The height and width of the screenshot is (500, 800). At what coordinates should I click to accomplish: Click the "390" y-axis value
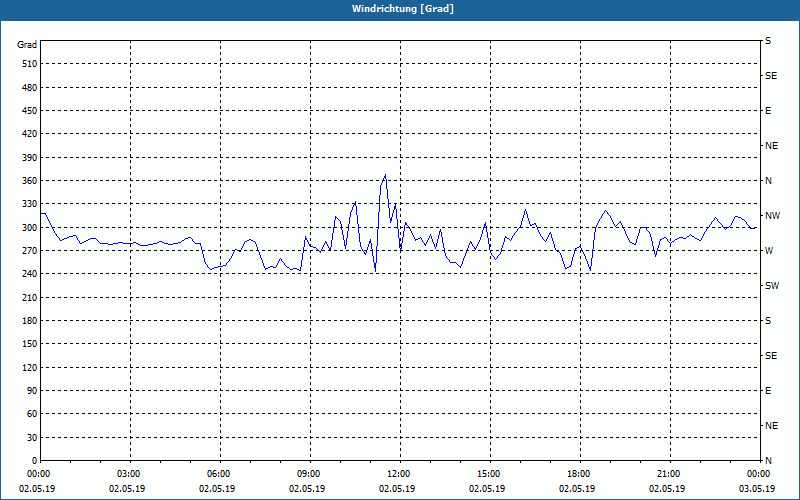pos(30,158)
